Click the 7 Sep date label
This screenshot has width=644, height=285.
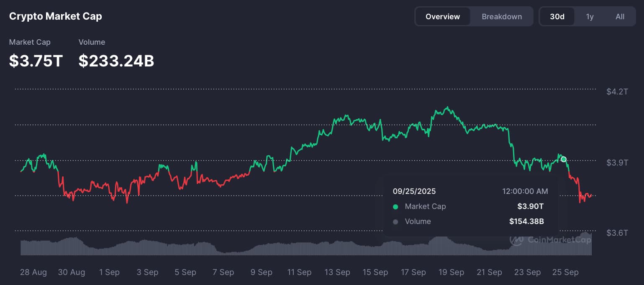[x=223, y=272]
